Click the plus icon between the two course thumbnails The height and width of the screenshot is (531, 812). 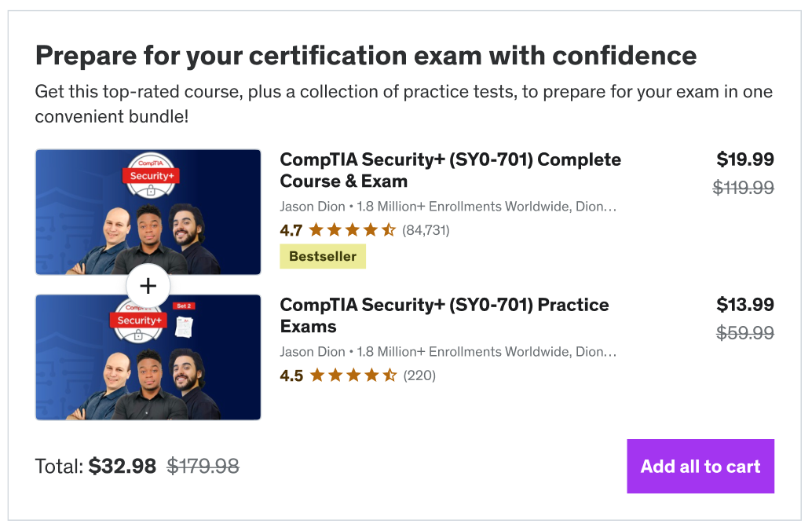click(x=148, y=287)
